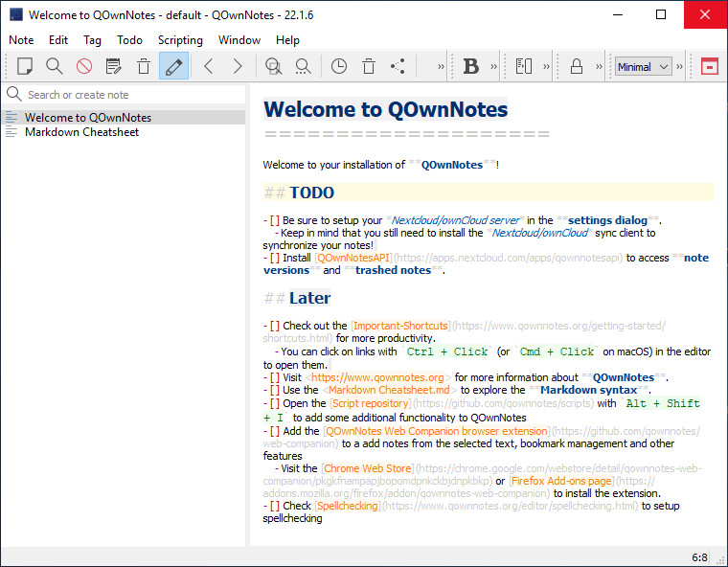728x567 pixels.
Task: Expand formatting toolbar overflow next to Bold
Action: point(494,67)
